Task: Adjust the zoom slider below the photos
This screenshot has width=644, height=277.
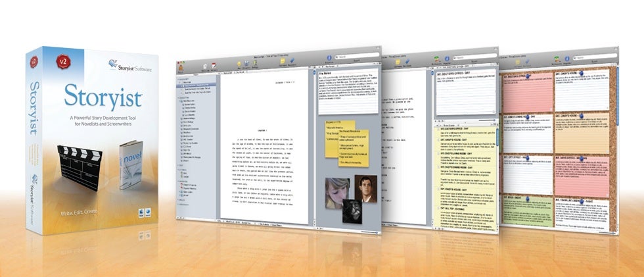Action: click(x=369, y=232)
